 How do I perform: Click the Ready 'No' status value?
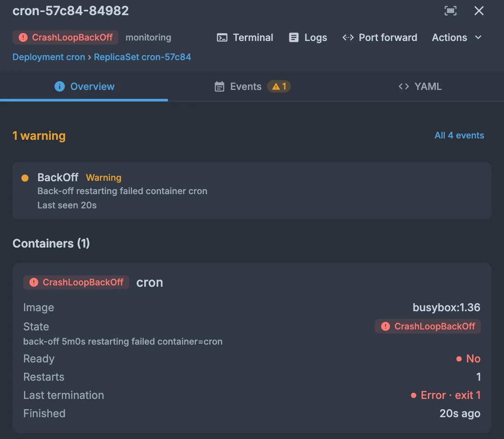(468, 359)
